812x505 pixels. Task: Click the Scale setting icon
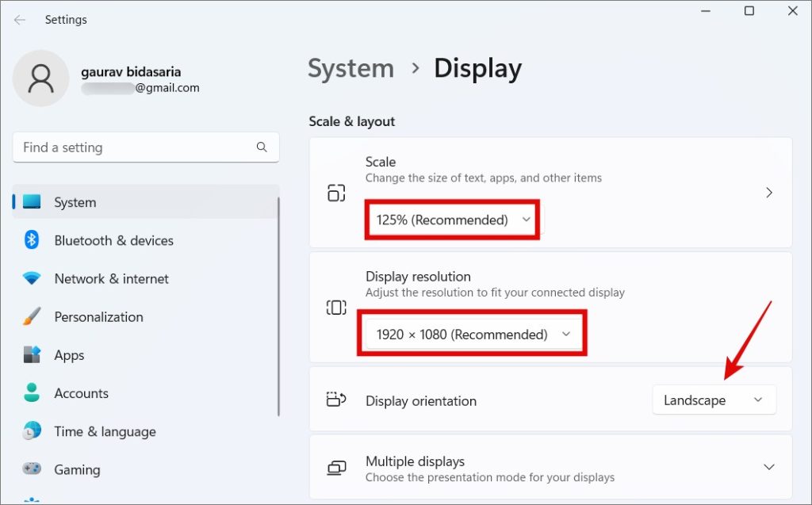coord(336,193)
